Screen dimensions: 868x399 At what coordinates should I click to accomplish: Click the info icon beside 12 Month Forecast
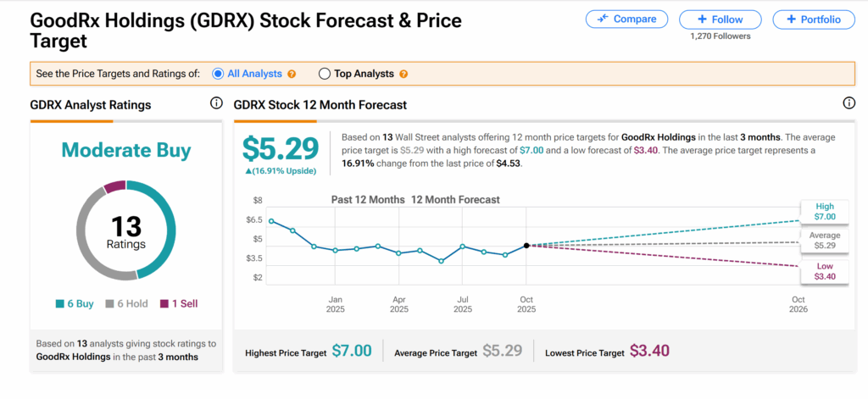coord(849,104)
